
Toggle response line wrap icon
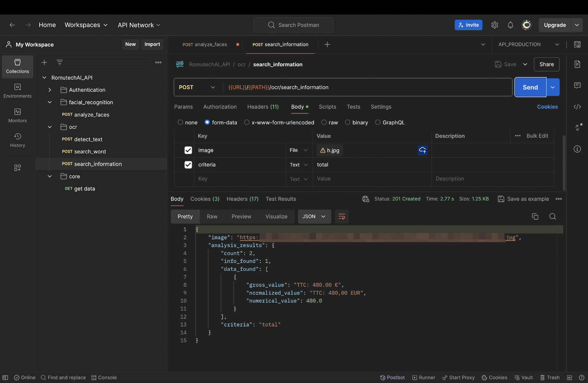(341, 217)
